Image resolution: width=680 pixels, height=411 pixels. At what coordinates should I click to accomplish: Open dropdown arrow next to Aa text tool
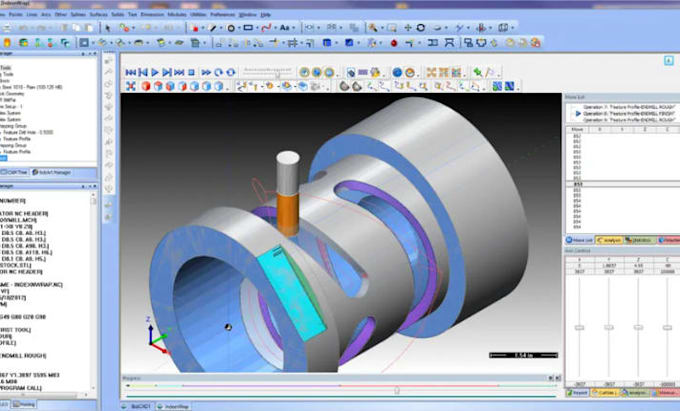294,28
